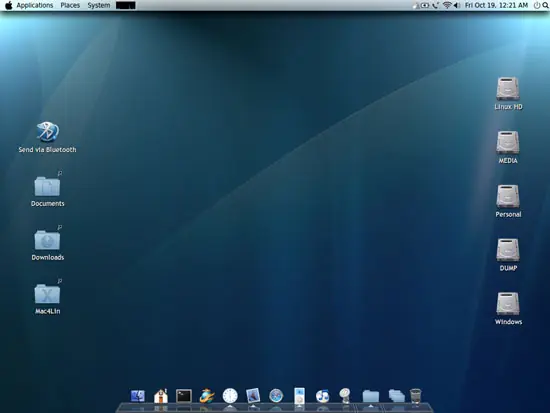This screenshot has width=550, height=413.
Task: Select the Linux HD drive icon
Action: tap(508, 94)
